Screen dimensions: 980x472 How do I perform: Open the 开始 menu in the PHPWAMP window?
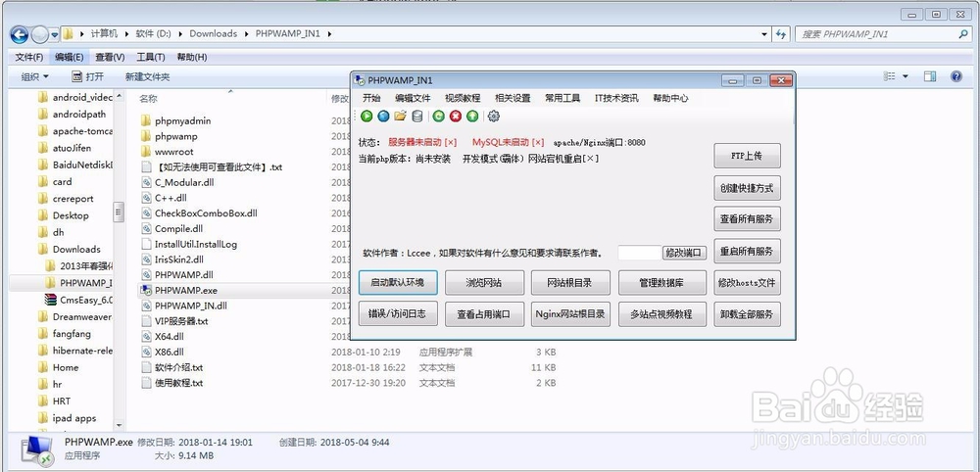371,98
